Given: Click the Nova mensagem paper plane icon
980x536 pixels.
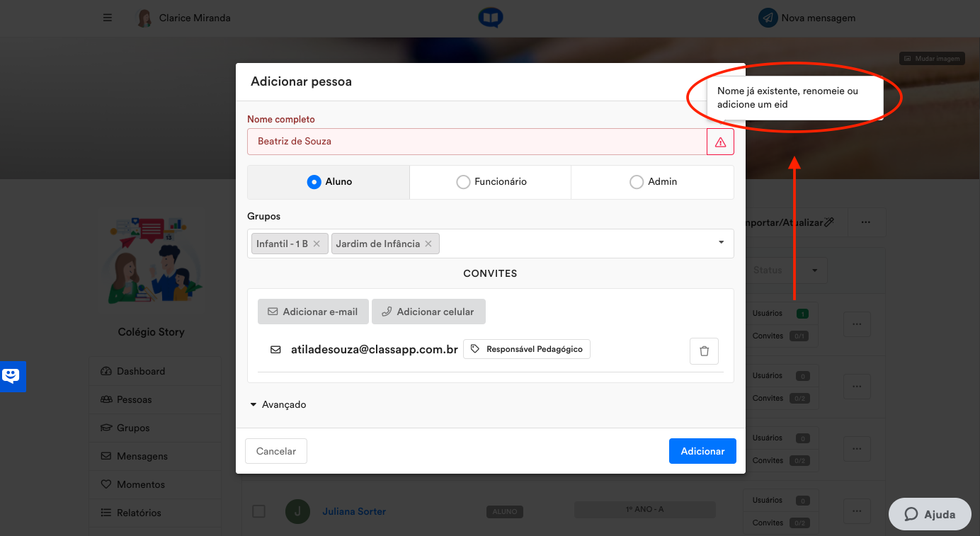Looking at the screenshot, I should [x=768, y=18].
